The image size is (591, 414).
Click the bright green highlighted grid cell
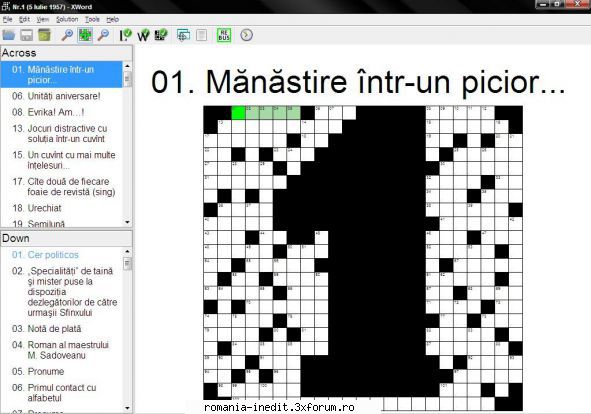(238, 113)
